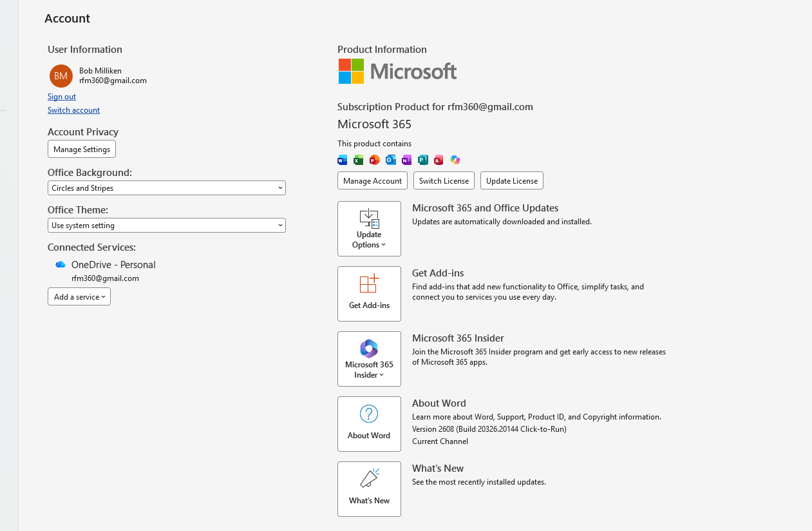812x531 pixels.
Task: Click the Manage Account button
Action: pyautogui.click(x=373, y=180)
